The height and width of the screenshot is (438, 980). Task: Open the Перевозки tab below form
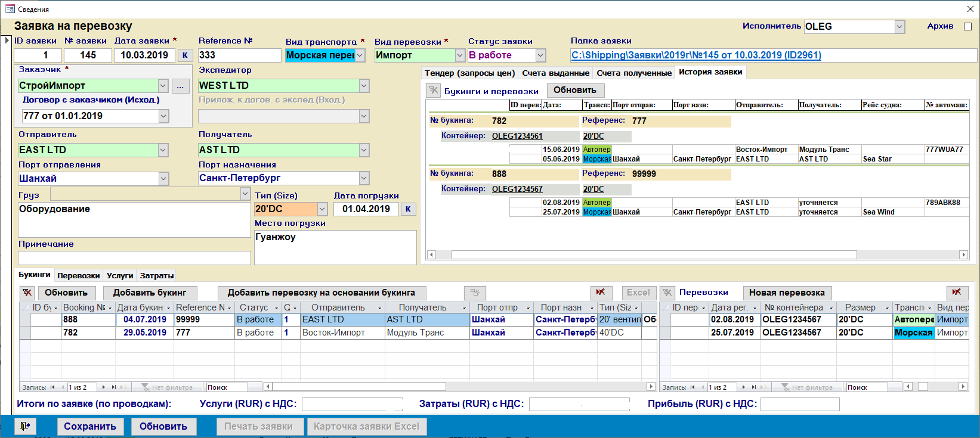78,275
